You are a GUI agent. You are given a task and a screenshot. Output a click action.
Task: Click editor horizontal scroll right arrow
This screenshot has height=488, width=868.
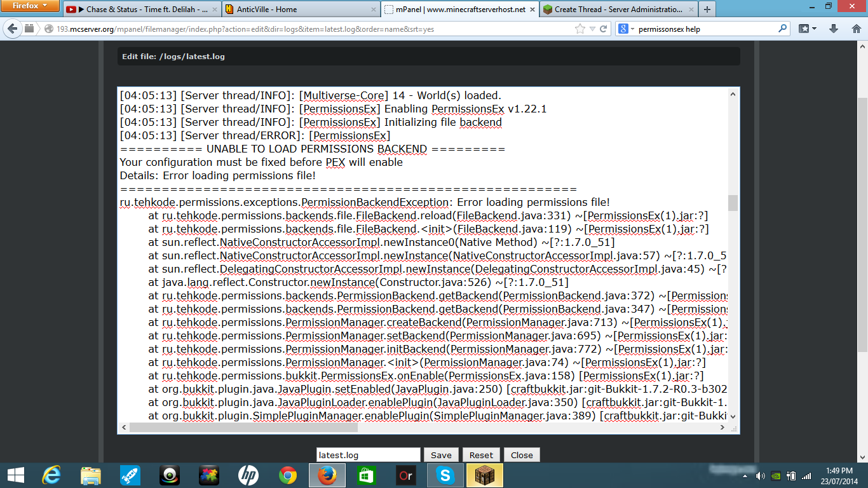point(722,428)
